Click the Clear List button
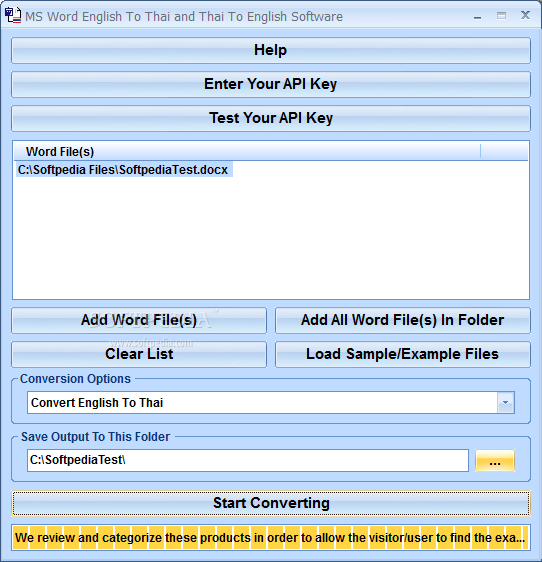 (139, 354)
